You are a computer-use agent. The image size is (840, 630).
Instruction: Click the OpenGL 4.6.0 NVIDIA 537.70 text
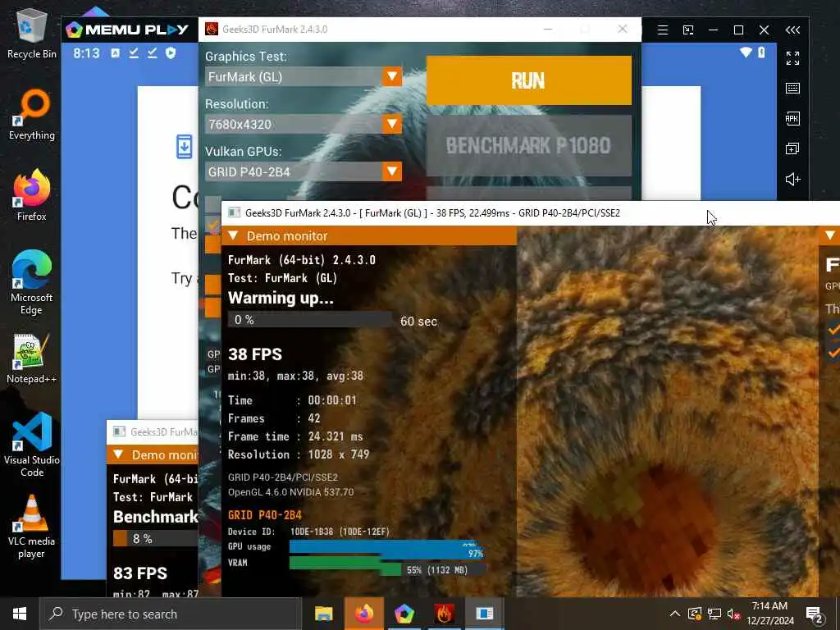[x=290, y=492]
